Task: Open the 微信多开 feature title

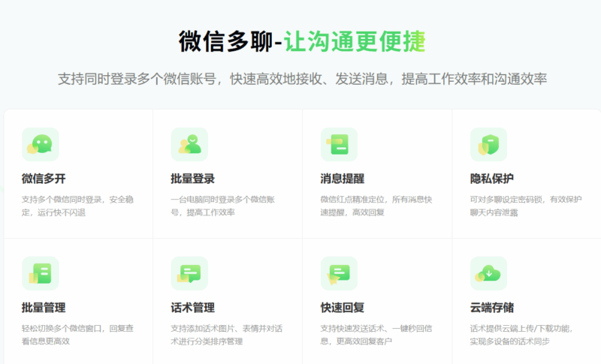Action: click(44, 179)
